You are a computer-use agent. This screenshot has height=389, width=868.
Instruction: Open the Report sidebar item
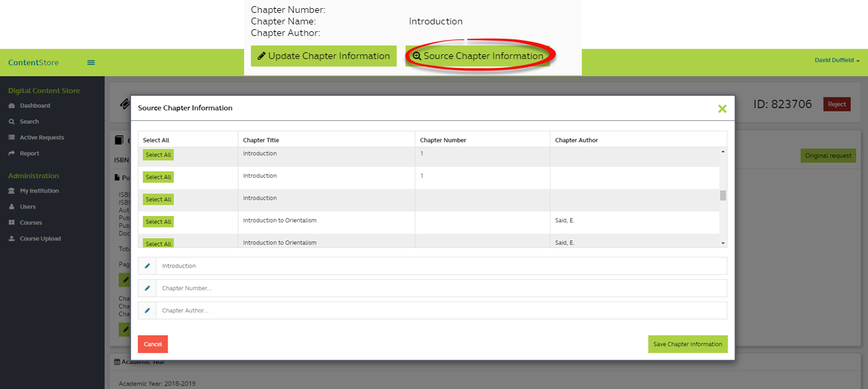click(x=29, y=153)
